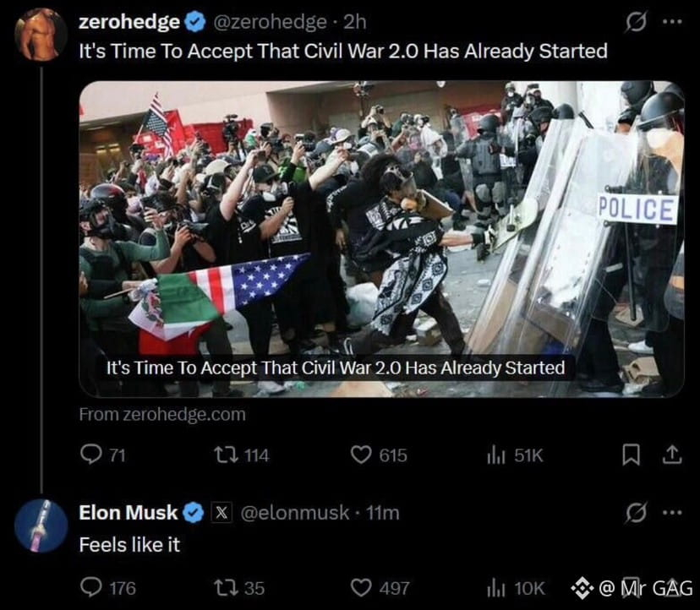Open more options on Elon Musk's reply
Image resolution: width=700 pixels, height=610 pixels.
point(672,513)
